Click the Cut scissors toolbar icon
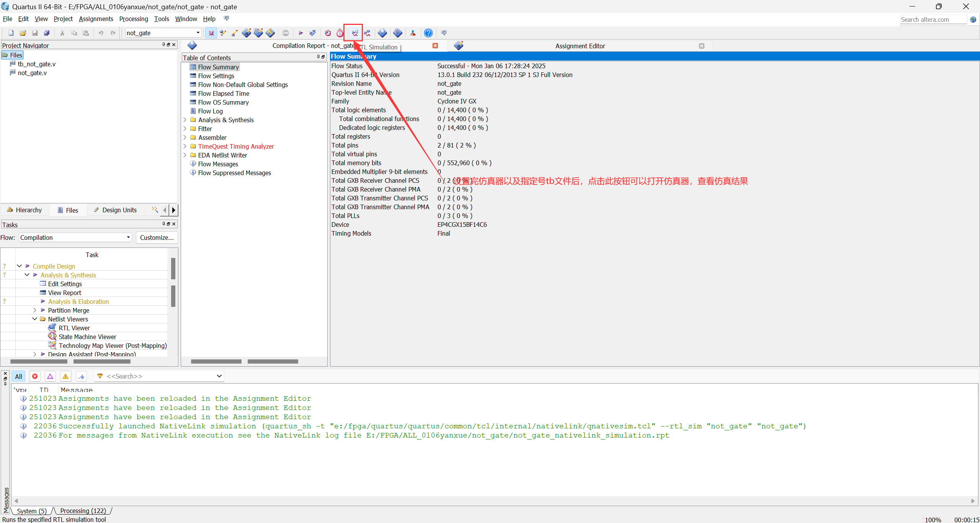The image size is (980, 523). (62, 33)
